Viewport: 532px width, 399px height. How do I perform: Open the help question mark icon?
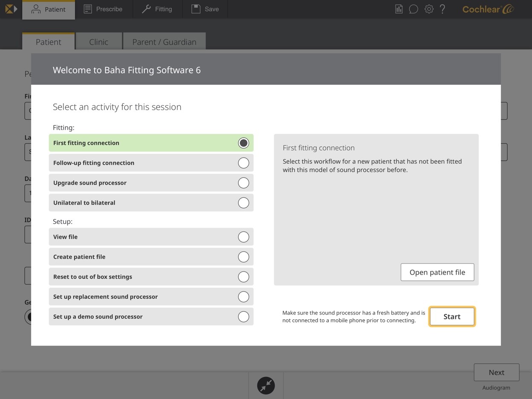(x=442, y=9)
